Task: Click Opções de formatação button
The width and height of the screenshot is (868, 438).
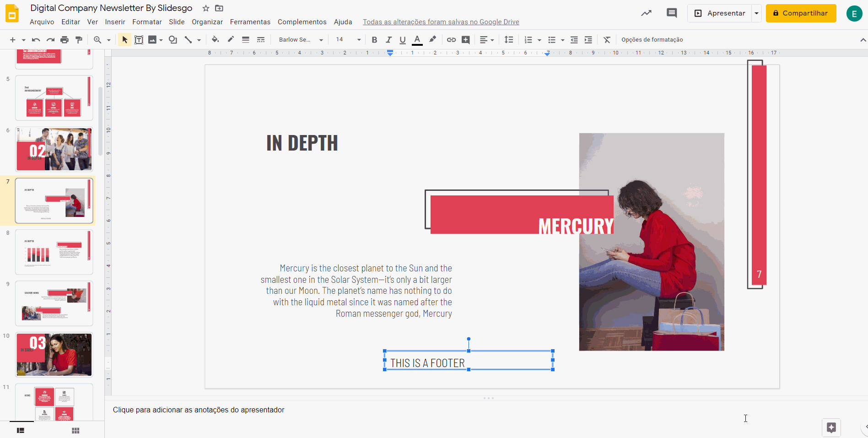Action: pyautogui.click(x=652, y=40)
